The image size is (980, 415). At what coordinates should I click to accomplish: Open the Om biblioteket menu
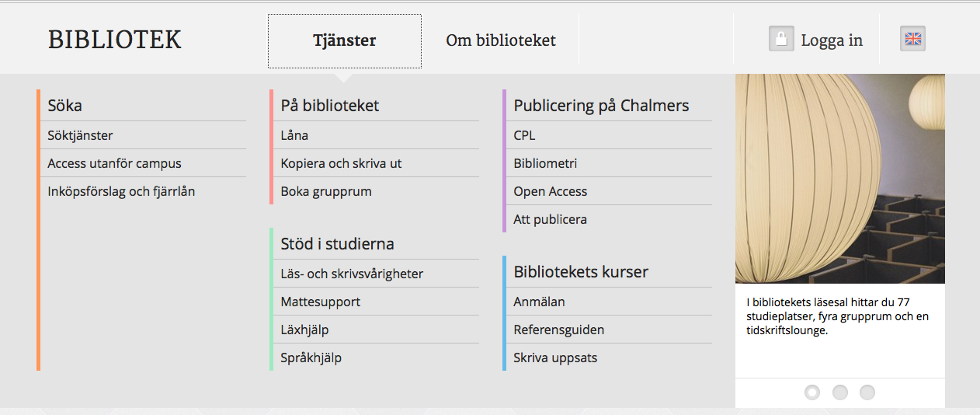point(501,40)
